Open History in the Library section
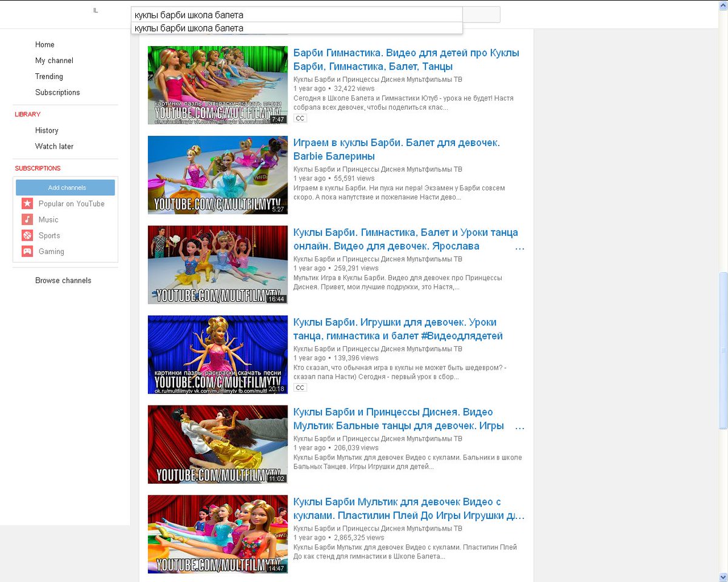Screen dimensions: 728x582 click(47, 130)
